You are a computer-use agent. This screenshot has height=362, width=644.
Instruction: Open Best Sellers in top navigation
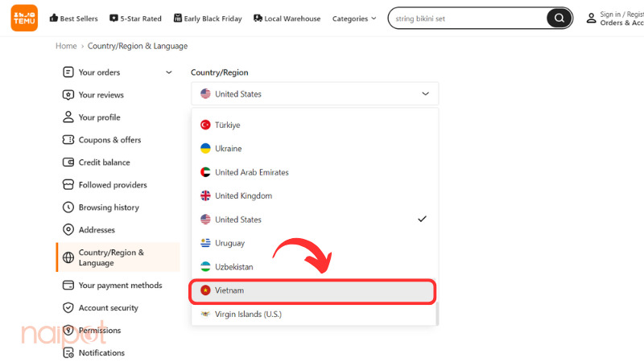click(x=73, y=19)
